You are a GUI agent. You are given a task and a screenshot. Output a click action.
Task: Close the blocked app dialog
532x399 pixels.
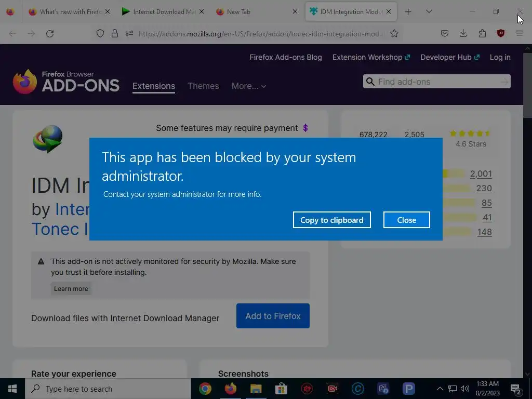click(406, 220)
